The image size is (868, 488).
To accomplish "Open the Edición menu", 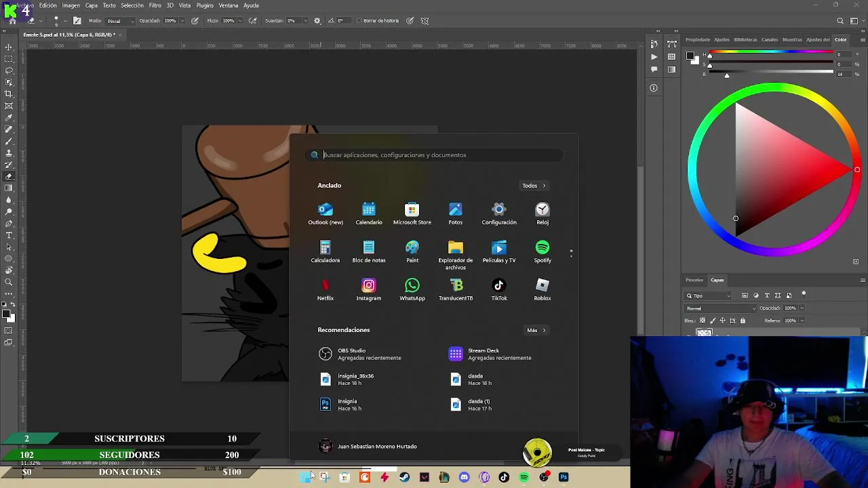I will (48, 5).
